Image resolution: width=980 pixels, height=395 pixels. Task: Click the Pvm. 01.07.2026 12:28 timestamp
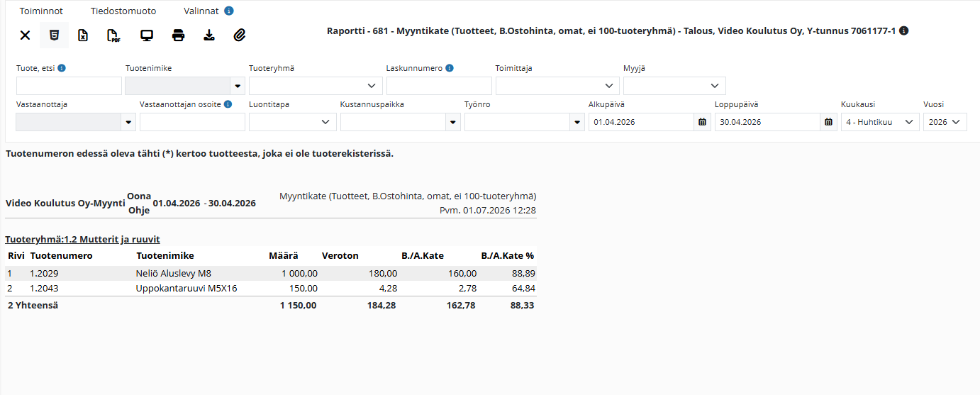[x=488, y=210]
